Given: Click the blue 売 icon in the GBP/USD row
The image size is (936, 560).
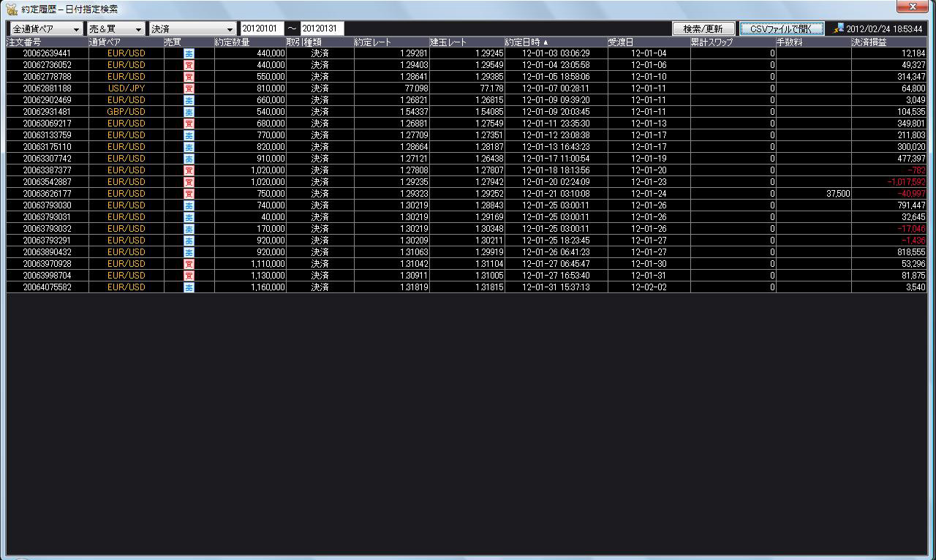Looking at the screenshot, I should [x=189, y=112].
